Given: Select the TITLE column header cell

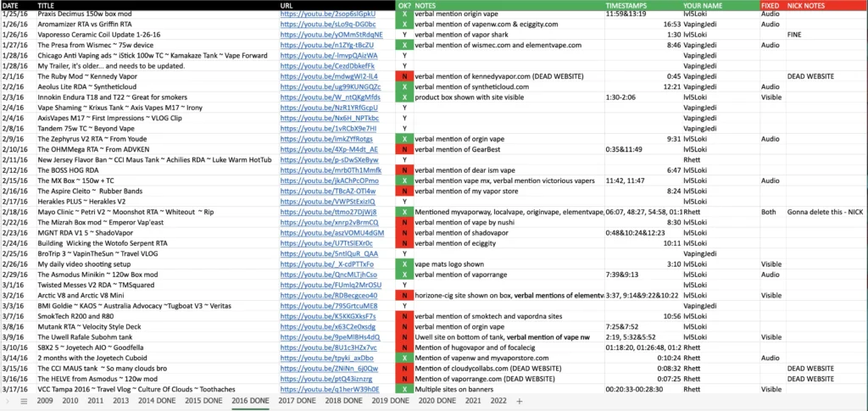Looking at the screenshot, I should coord(157,5).
